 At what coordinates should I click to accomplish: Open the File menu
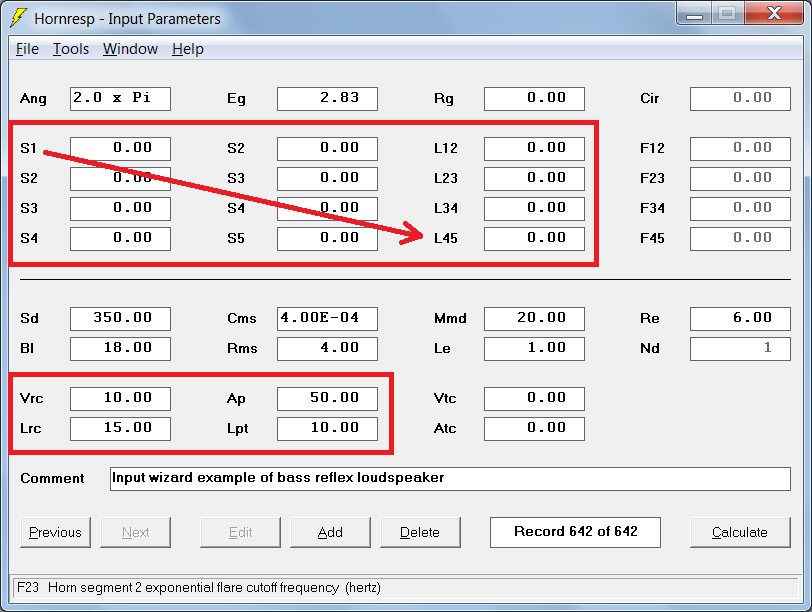[x=27, y=49]
